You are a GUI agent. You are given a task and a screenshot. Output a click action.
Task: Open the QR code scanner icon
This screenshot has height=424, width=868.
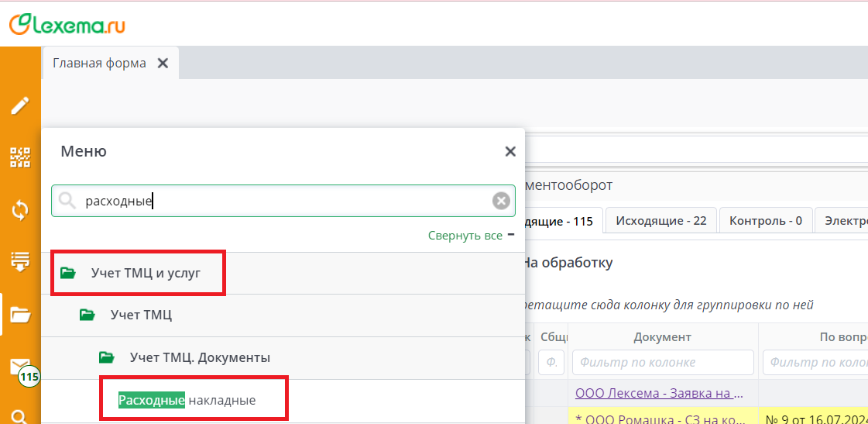click(20, 157)
